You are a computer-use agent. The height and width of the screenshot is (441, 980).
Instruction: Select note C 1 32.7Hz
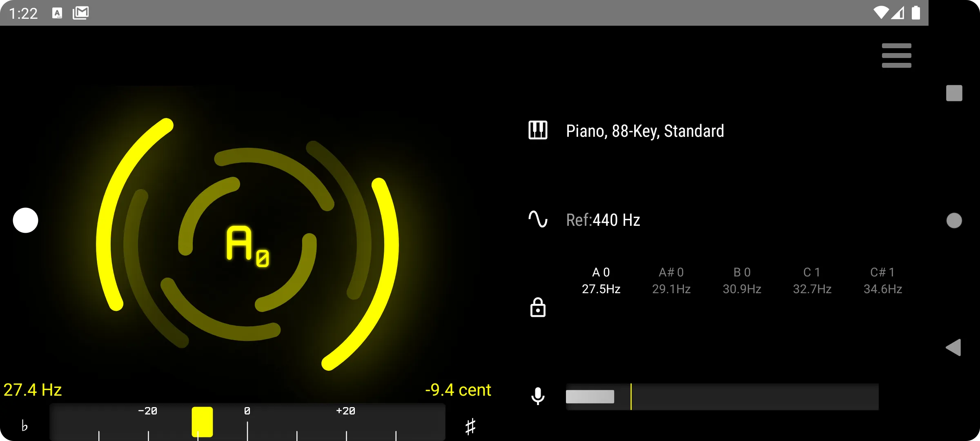812,281
